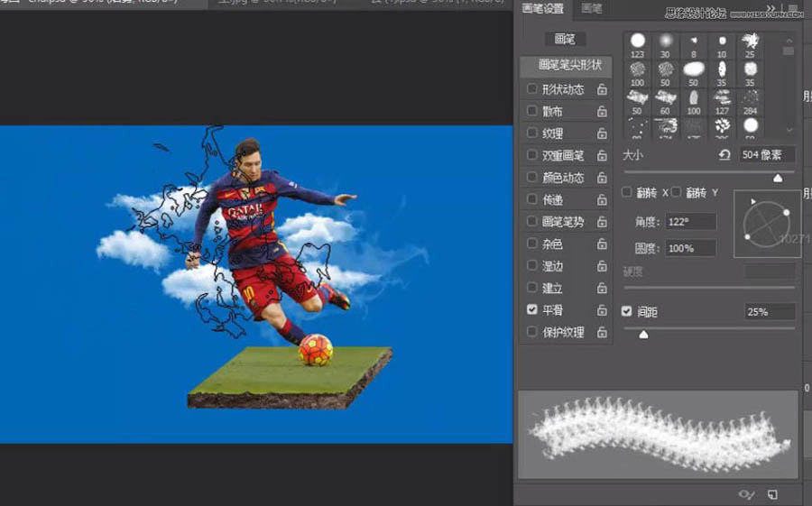Screen dimensions: 812x506
Task: Enable the 散布 scattering checkbox
Action: (x=532, y=111)
